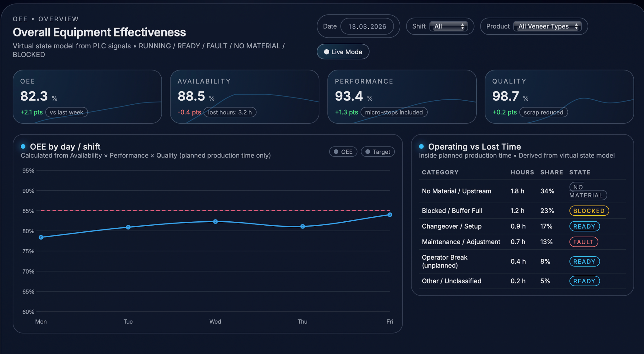Click the Wednesday data point on chart
The height and width of the screenshot is (354, 644).
tap(215, 222)
